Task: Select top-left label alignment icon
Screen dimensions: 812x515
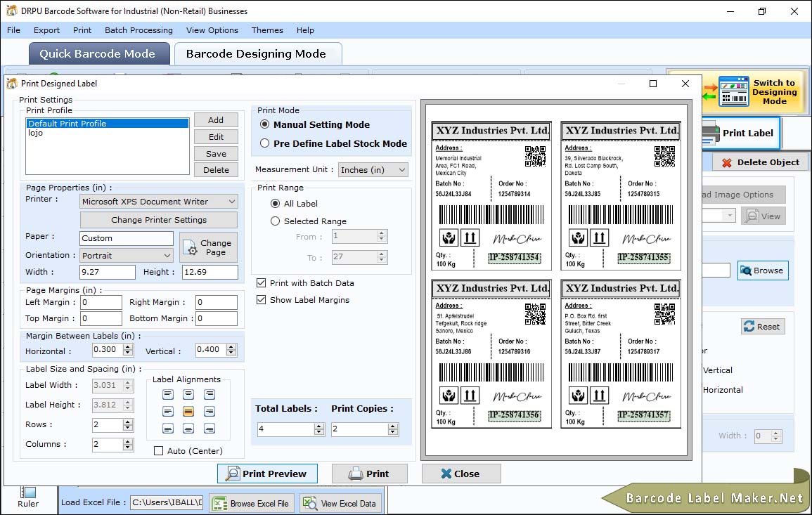Action: (x=168, y=394)
